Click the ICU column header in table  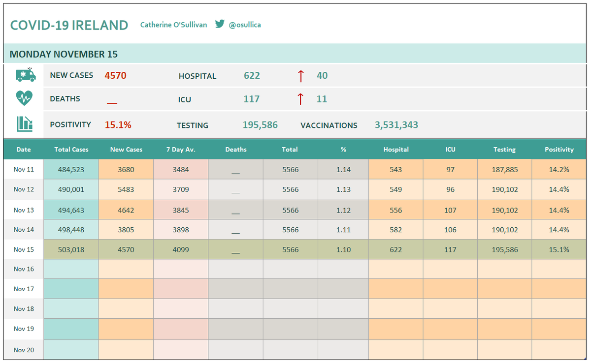coord(450,150)
